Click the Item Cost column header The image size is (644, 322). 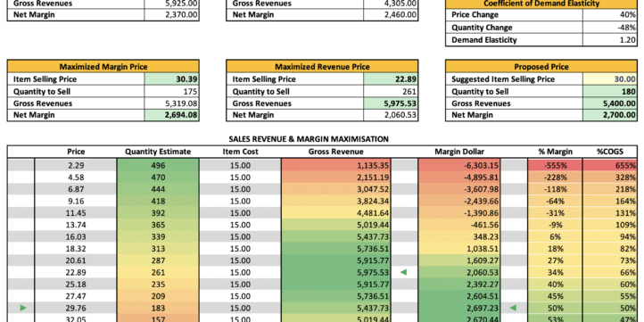[240, 152]
